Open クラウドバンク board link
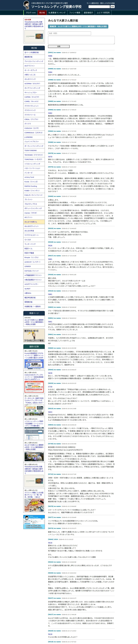Viewport: 138px width, 644px height. tap(34, 111)
